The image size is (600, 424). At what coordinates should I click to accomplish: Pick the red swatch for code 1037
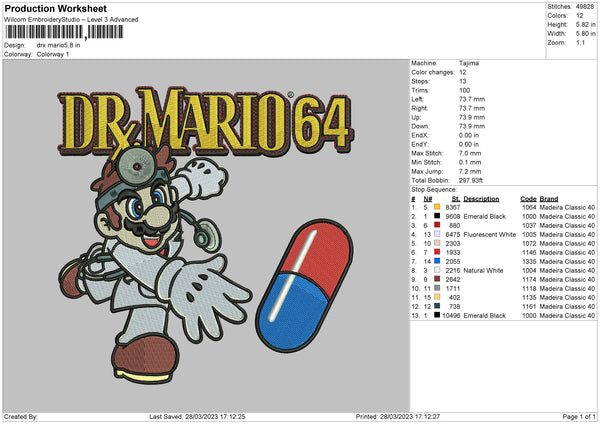(x=437, y=225)
